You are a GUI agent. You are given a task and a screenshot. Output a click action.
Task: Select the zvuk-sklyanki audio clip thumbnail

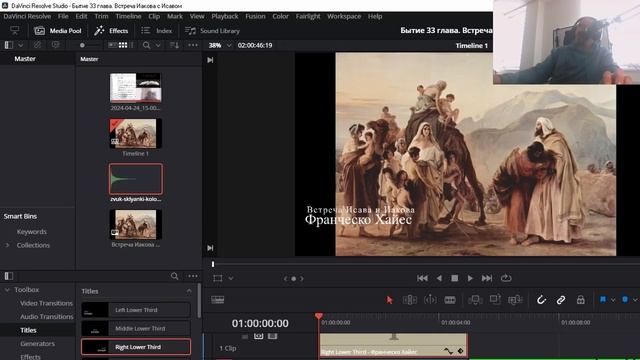click(x=136, y=179)
